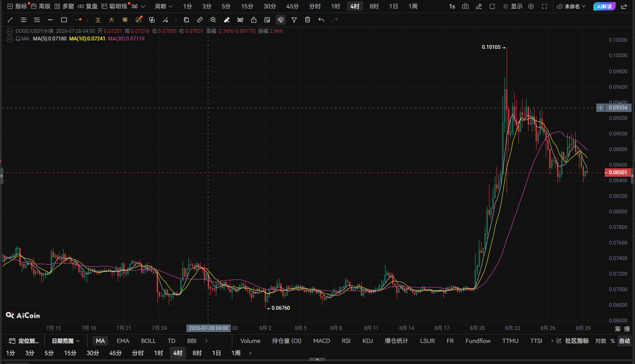Screen dimensions: 635x364
Task: Toggle the lock drawings icon
Action: [x=254, y=20]
